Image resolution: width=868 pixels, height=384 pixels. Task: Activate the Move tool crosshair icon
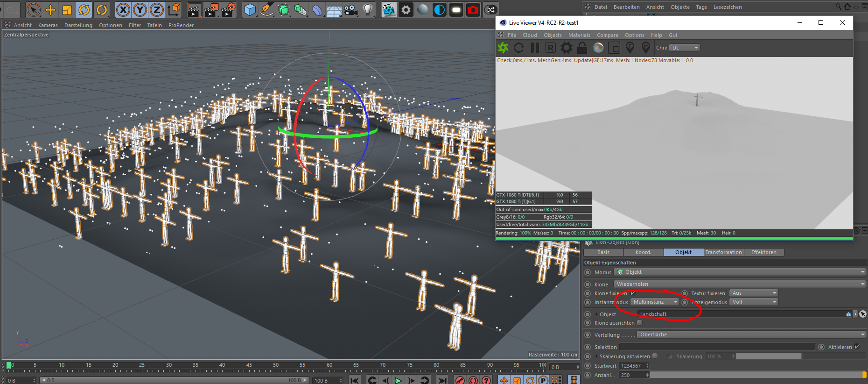coord(50,9)
